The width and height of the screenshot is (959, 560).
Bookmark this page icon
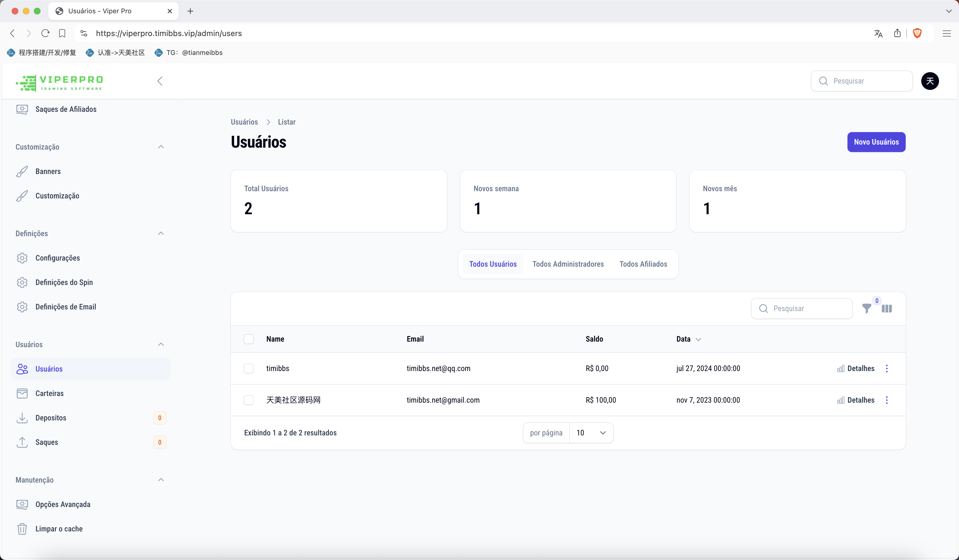point(62,34)
